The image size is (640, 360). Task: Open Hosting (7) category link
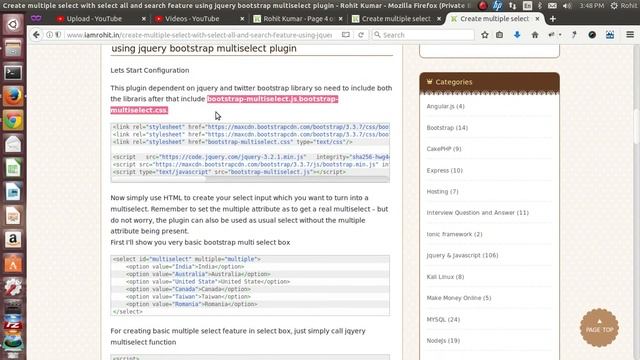[x=442, y=191]
